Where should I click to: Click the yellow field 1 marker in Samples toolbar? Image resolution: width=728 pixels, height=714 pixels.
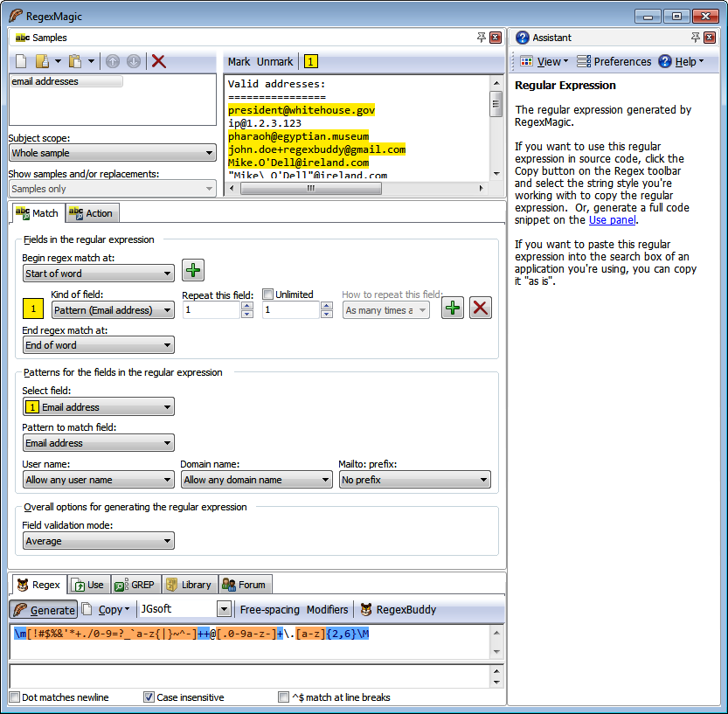point(310,61)
